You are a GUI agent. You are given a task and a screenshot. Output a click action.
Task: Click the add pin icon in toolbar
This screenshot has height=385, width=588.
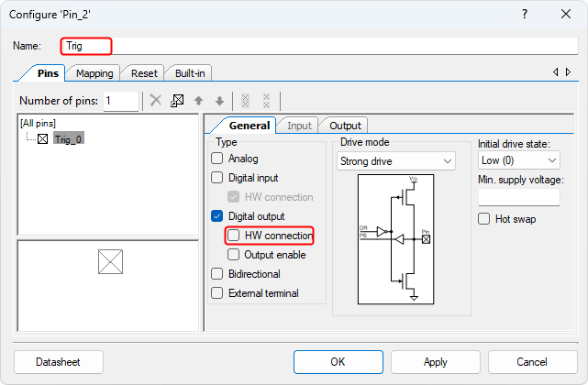177,101
